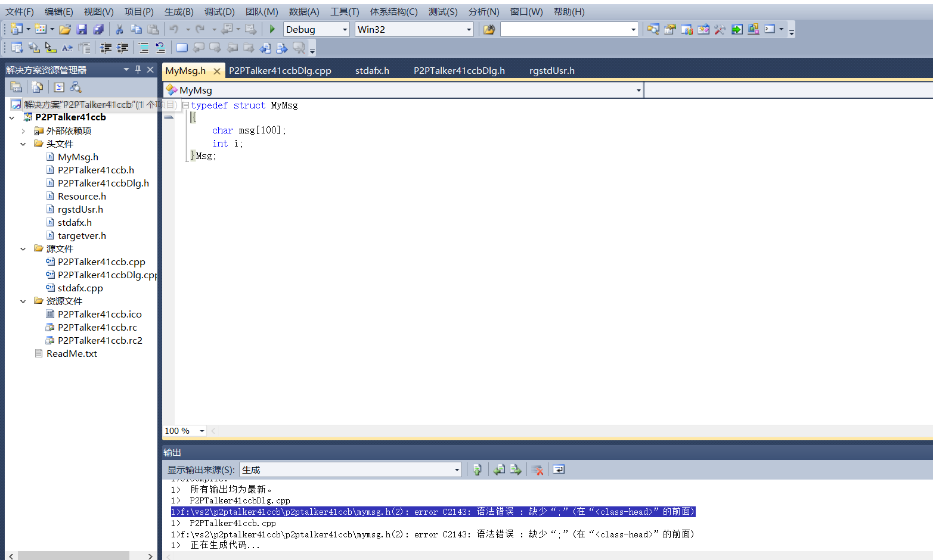Select MyMsg.h in Solution Explorer
This screenshot has width=933, height=560.
(78, 157)
